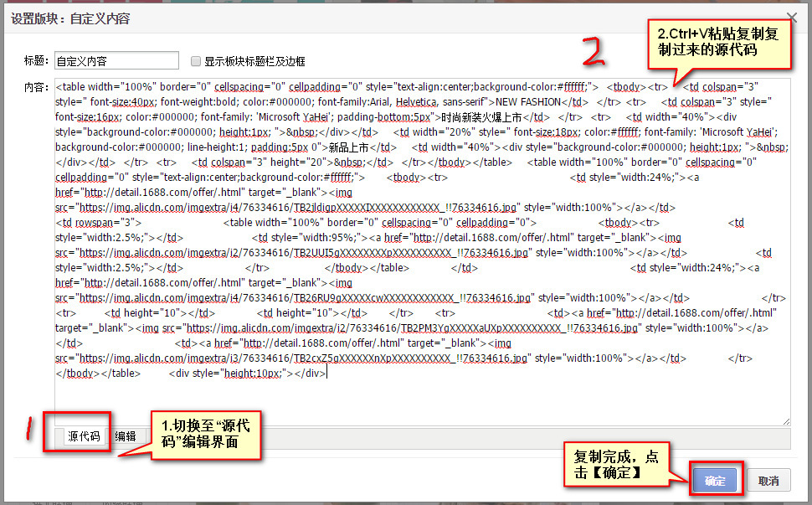812x505 pixels.
Task: Switch to the 源代码 source code tab
Action: point(84,436)
